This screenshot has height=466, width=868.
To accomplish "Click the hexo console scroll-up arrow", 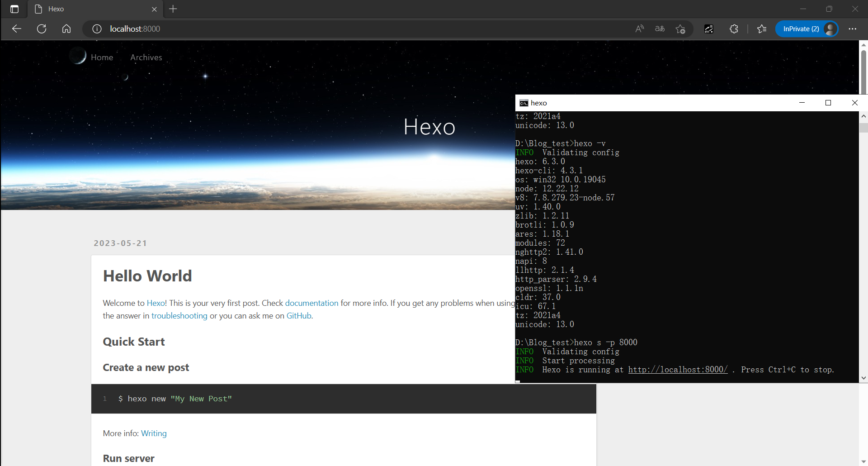I will [863, 116].
